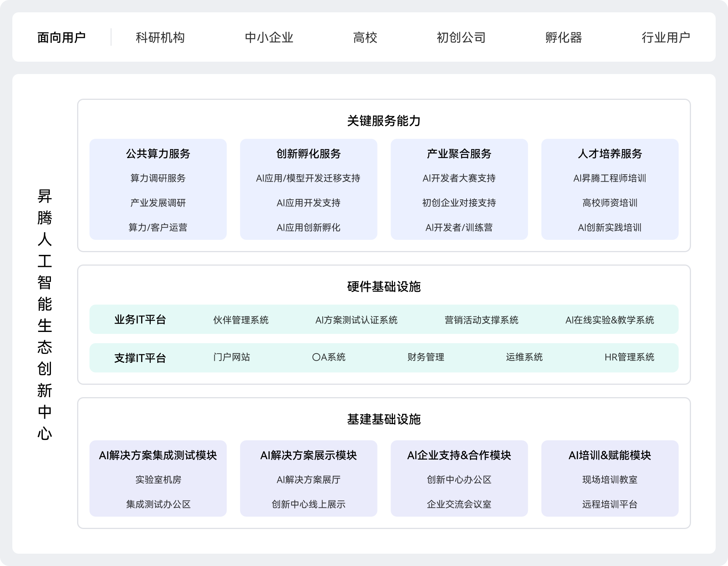This screenshot has height=566, width=728.
Task: Open AI解决方案展示模块 heading
Action: click(x=308, y=455)
